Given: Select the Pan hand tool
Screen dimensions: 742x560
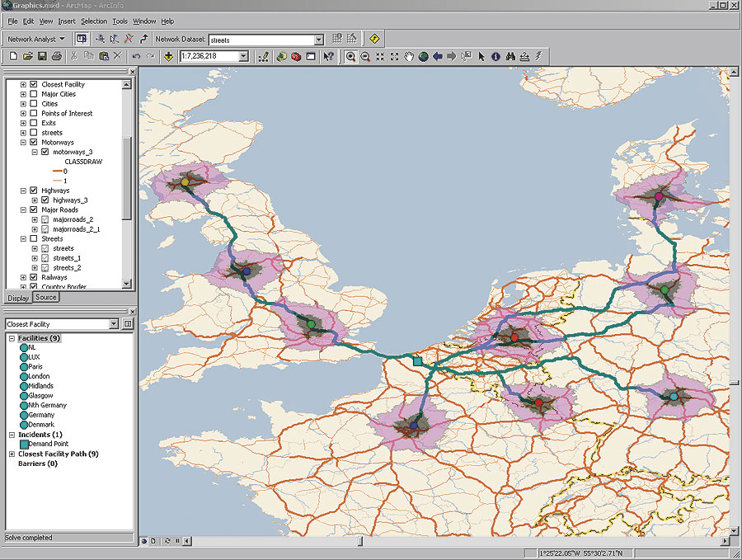Looking at the screenshot, I should click(x=408, y=56).
